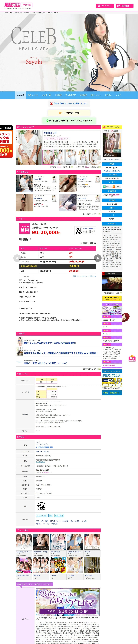
Task: Click 写メ日記をもっと見る link
Action: click(92, 214)
